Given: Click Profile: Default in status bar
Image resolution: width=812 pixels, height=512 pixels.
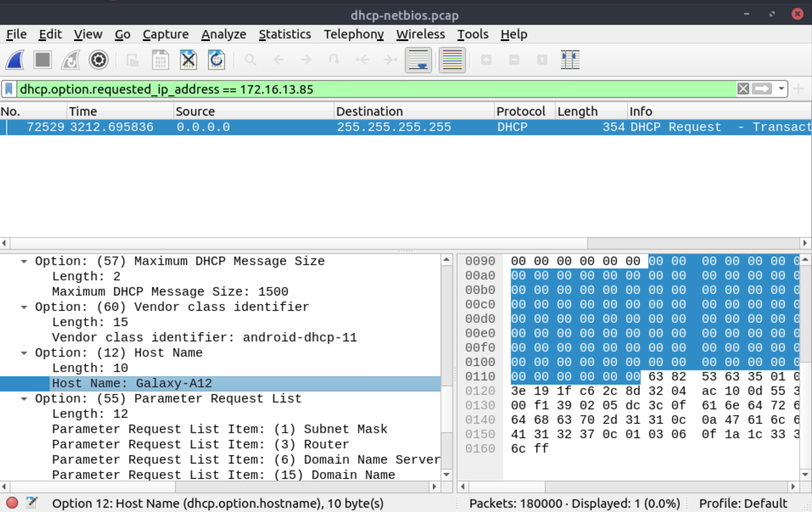Looking at the screenshot, I should click(x=743, y=503).
